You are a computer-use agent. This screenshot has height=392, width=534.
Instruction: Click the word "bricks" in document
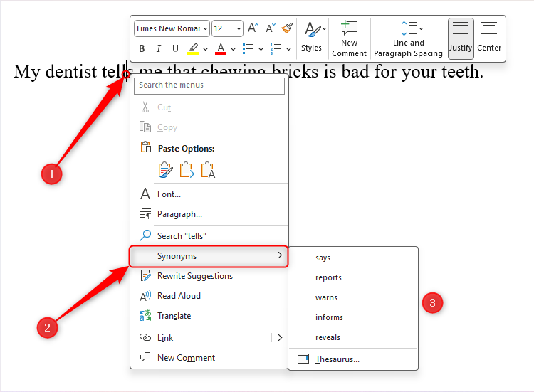coord(295,72)
